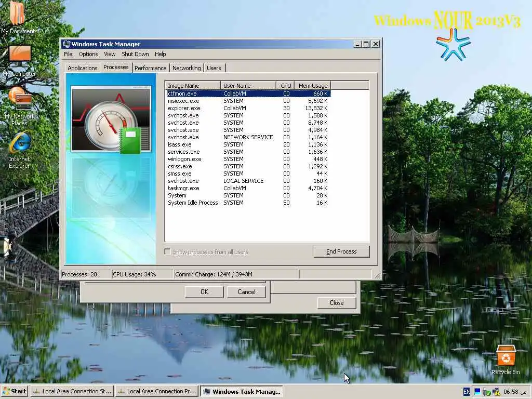Select the svchost.exe LOCAL SERVICE row
This screenshot has height=399, width=532.
[249, 181]
